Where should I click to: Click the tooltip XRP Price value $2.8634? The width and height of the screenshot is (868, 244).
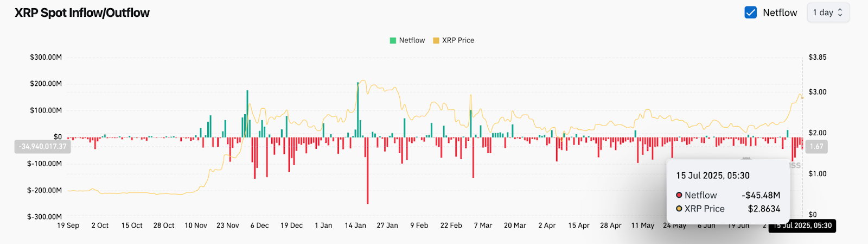(764, 209)
